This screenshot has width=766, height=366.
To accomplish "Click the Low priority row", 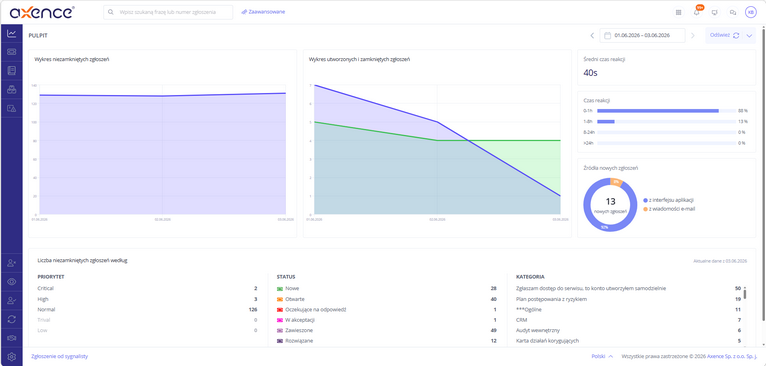I will 147,330.
